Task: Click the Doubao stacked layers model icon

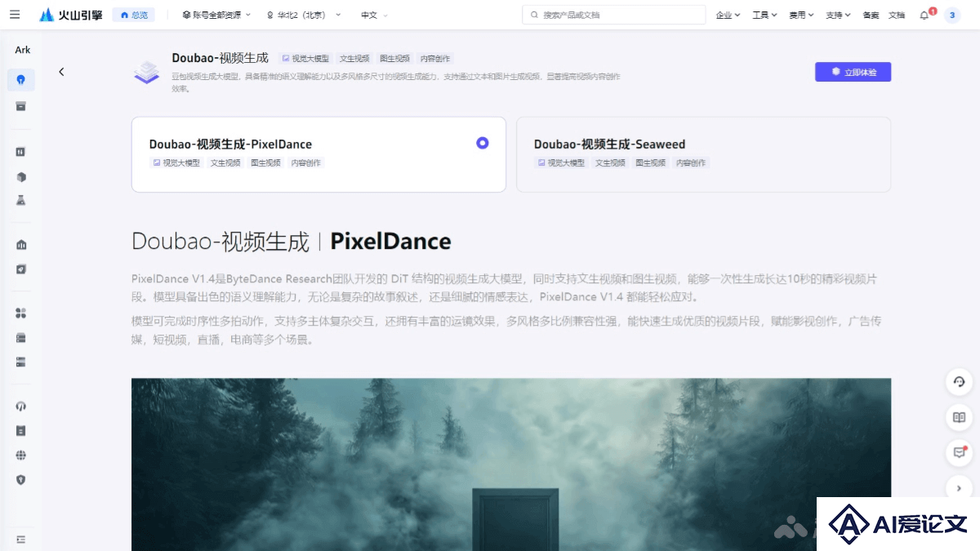Action: click(x=147, y=72)
